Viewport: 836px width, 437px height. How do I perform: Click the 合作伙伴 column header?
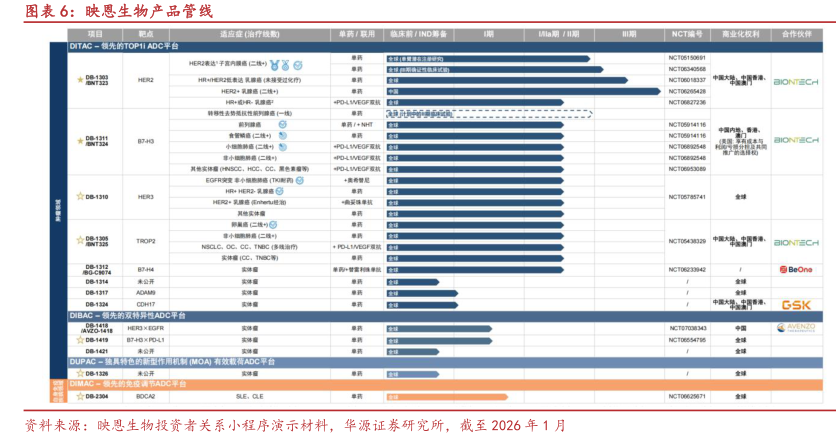point(796,33)
